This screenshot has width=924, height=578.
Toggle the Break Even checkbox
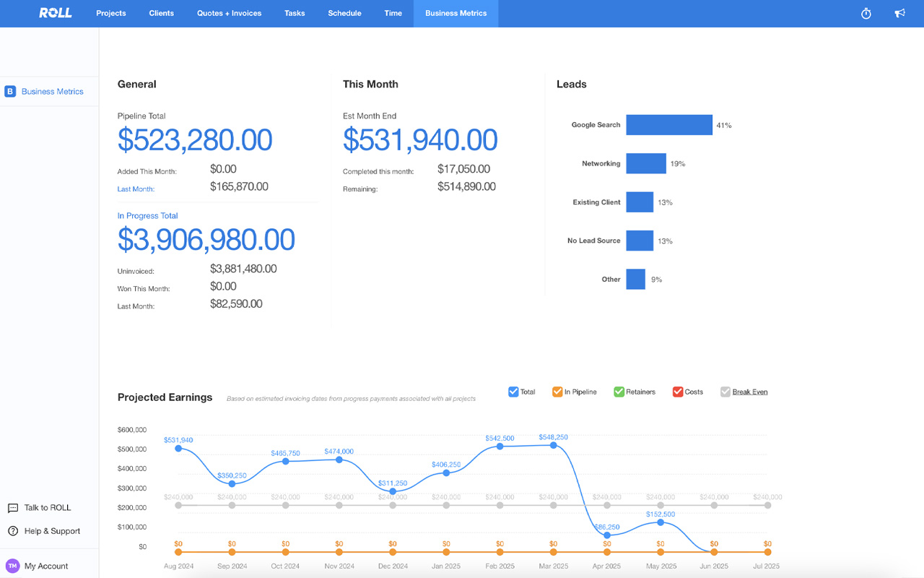click(725, 392)
